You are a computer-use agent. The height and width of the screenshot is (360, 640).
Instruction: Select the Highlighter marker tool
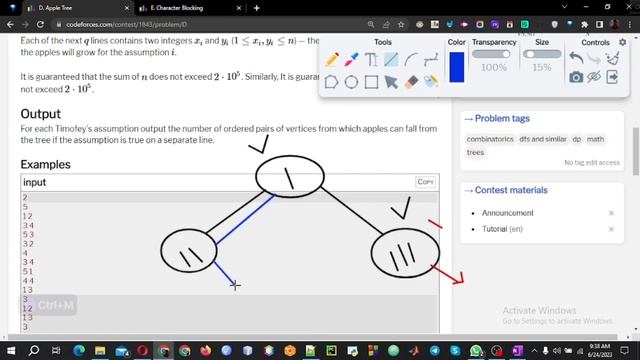pyautogui.click(x=351, y=60)
